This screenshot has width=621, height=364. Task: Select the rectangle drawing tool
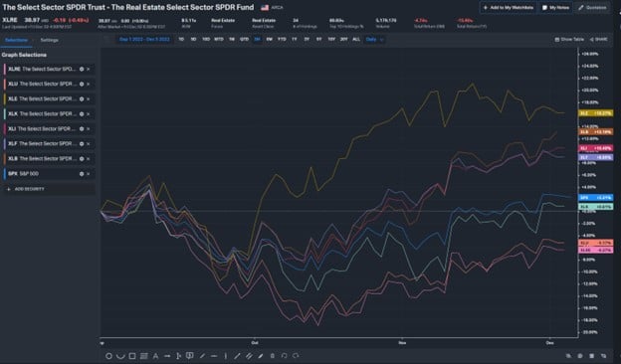tap(132, 356)
